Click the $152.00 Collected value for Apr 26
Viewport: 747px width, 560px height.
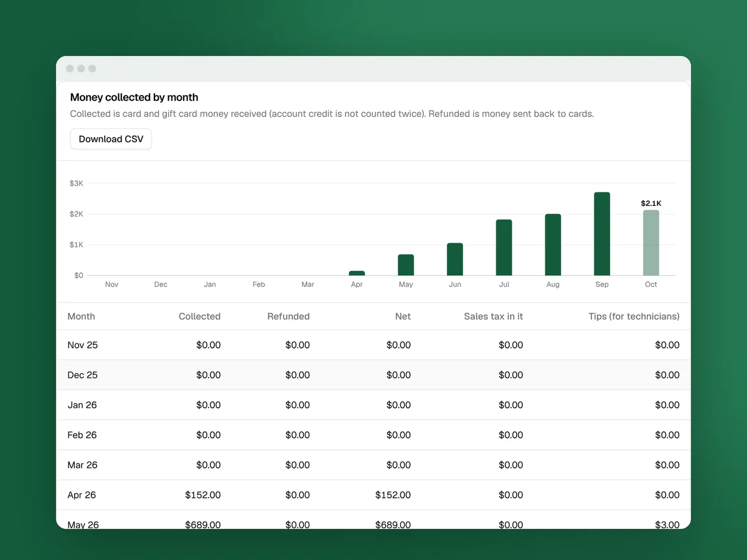coord(203,495)
